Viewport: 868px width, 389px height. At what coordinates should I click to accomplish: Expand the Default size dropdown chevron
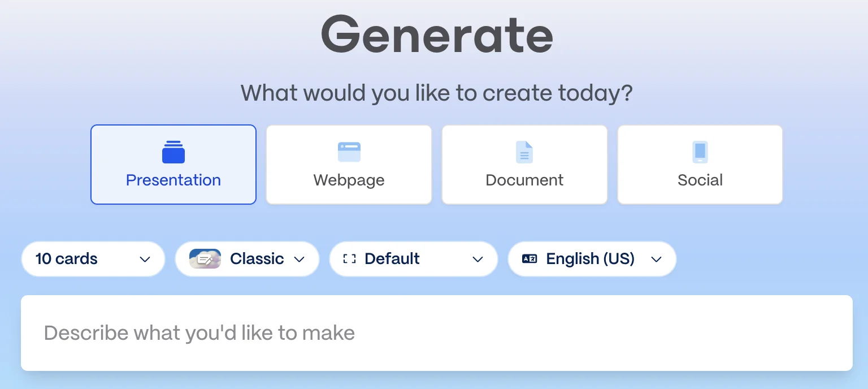point(478,260)
